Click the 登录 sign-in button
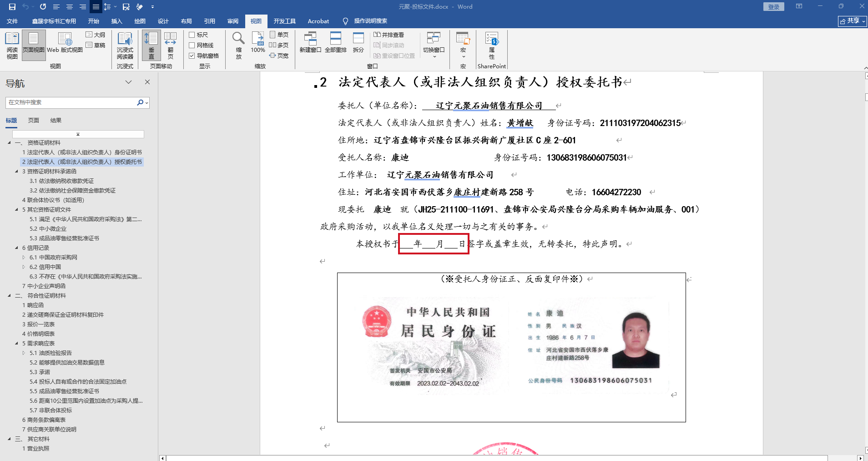868x461 pixels. (x=774, y=7)
